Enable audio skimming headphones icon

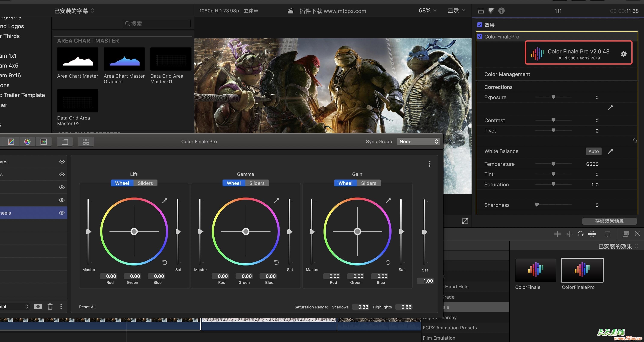[581, 234]
